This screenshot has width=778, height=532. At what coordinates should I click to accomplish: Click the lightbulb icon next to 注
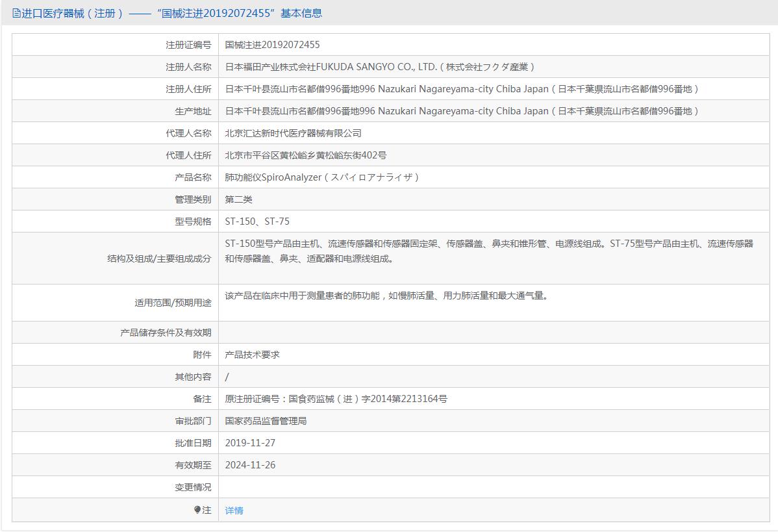(197, 510)
